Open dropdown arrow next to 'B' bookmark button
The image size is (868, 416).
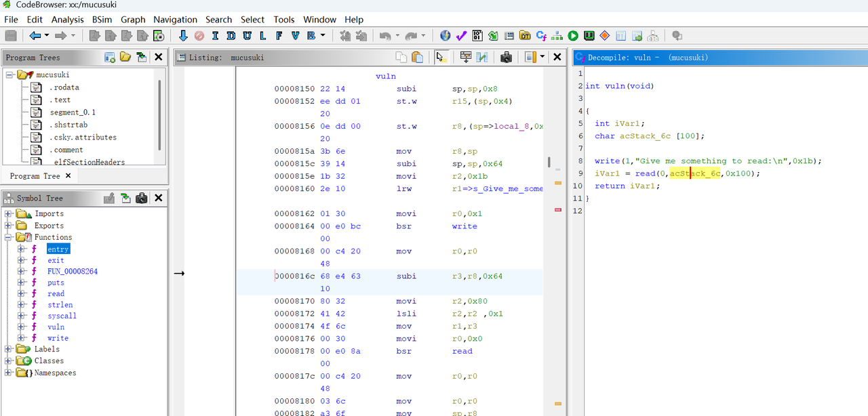point(323,36)
